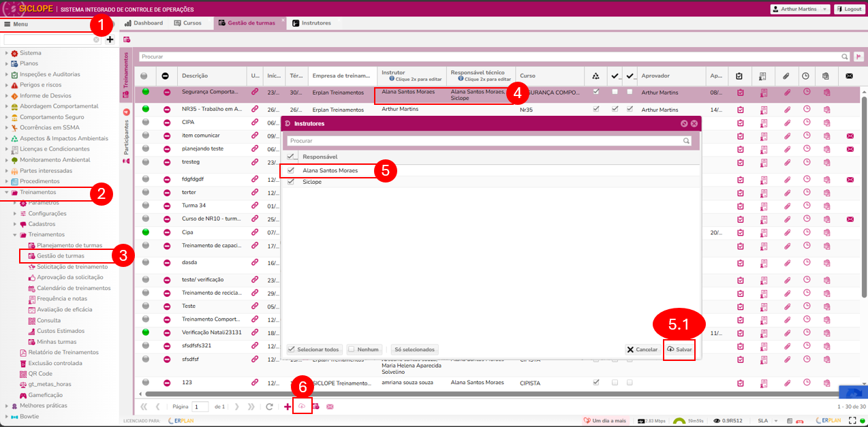868x427 pixels.
Task: Click the refresh icon in the pagination bar
Action: point(270,407)
